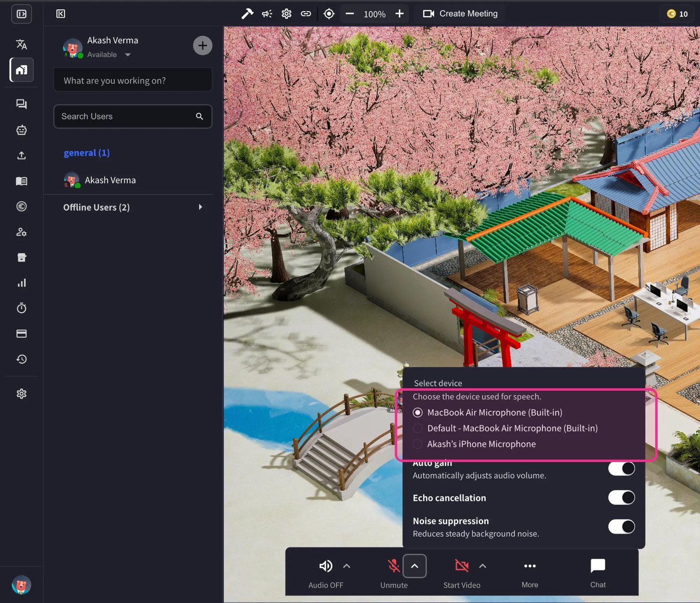Expand the Offline Users (2) arrow
The width and height of the screenshot is (700, 603).
tap(200, 207)
